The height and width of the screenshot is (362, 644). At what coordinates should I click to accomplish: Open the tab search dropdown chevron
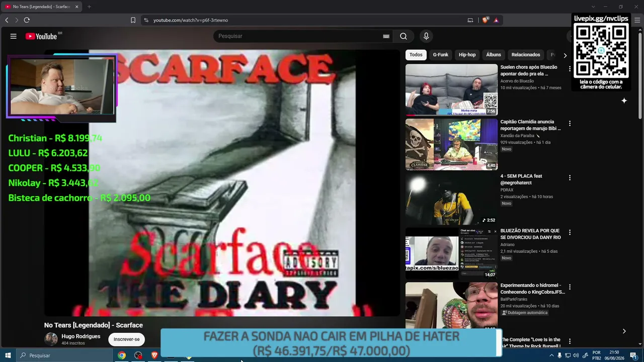[593, 7]
